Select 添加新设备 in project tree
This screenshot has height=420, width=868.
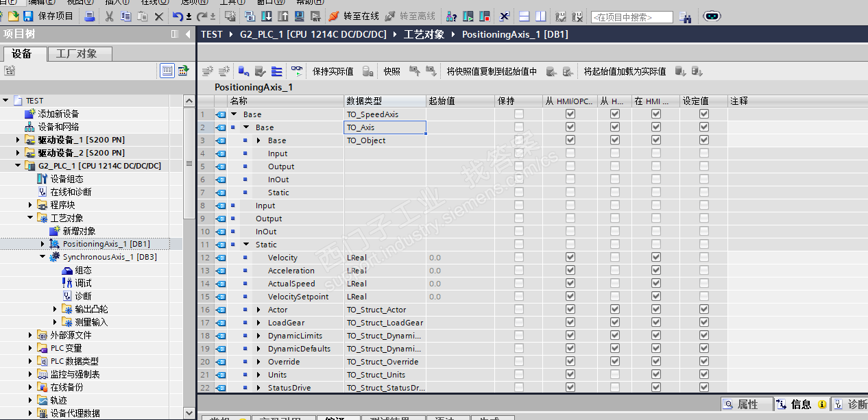pyautogui.click(x=58, y=114)
